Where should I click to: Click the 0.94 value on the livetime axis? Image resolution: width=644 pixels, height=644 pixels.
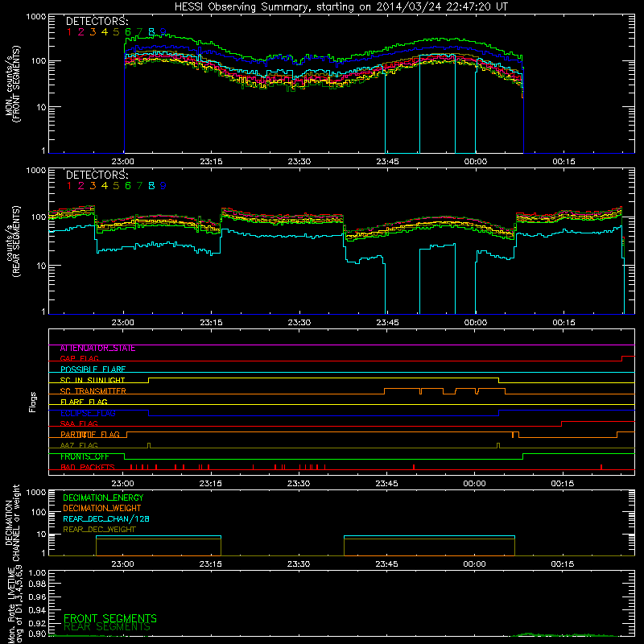(x=37, y=610)
